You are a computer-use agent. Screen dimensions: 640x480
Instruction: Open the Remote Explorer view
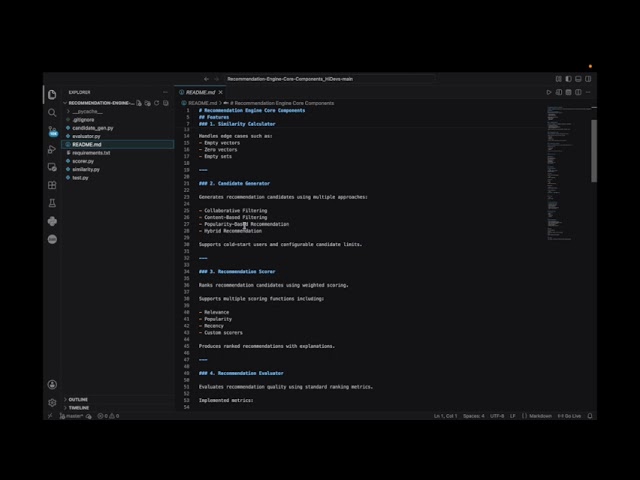(x=52, y=167)
